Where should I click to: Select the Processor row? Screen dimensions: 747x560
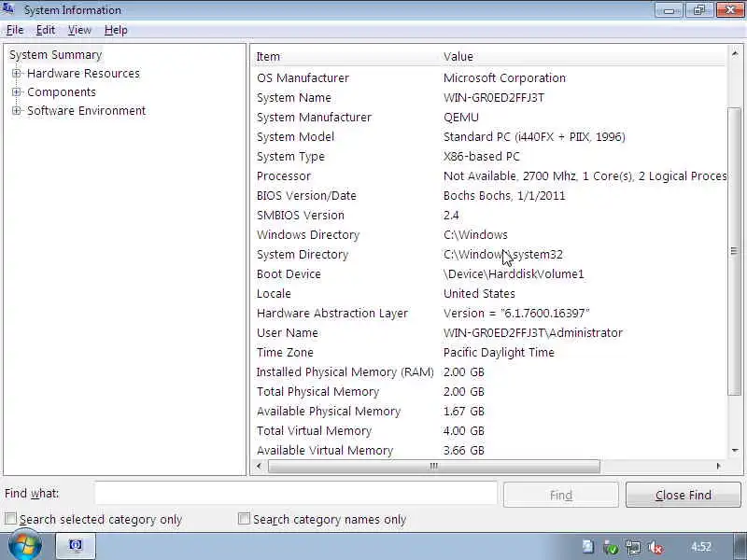489,176
